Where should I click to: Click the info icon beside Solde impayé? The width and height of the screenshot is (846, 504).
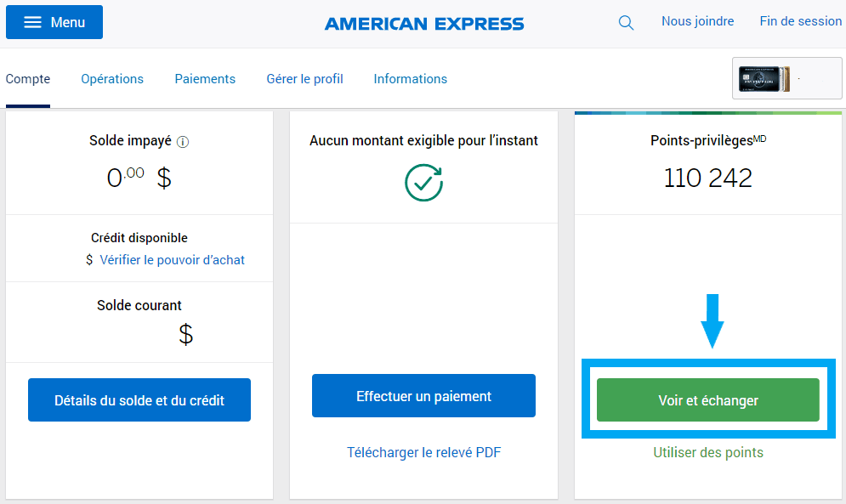pyautogui.click(x=183, y=142)
